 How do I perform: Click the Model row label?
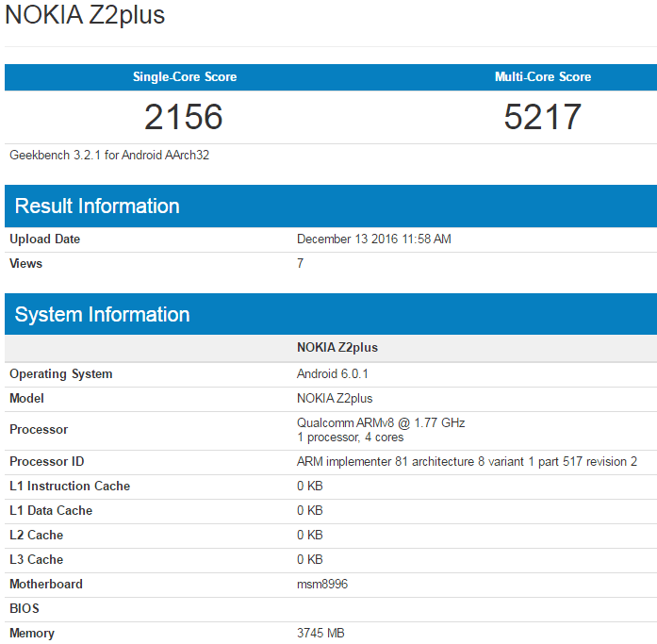(27, 399)
